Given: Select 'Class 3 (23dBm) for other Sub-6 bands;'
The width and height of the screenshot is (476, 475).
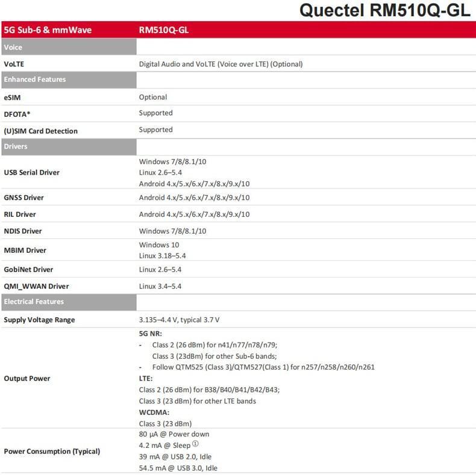Looking at the screenshot, I should click(x=215, y=356).
